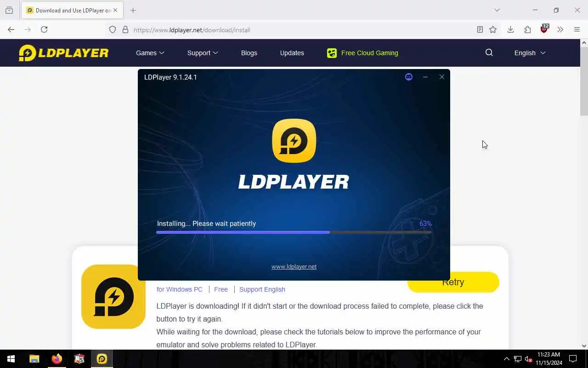Open the network status tray icon

(x=518, y=359)
